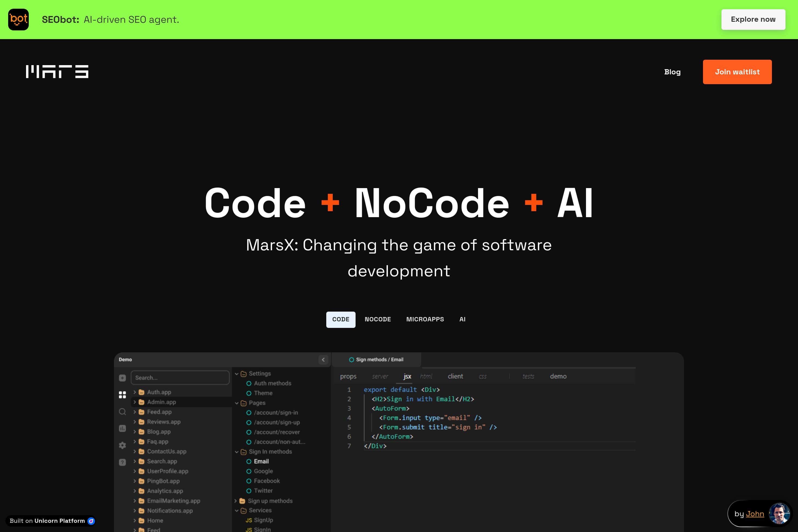This screenshot has width=798, height=532.
Task: Click the help question mark icon
Action: (x=122, y=462)
